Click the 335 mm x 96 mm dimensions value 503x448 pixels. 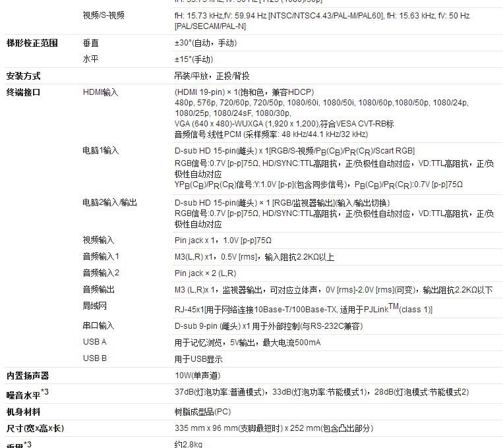pyautogui.click(x=274, y=428)
